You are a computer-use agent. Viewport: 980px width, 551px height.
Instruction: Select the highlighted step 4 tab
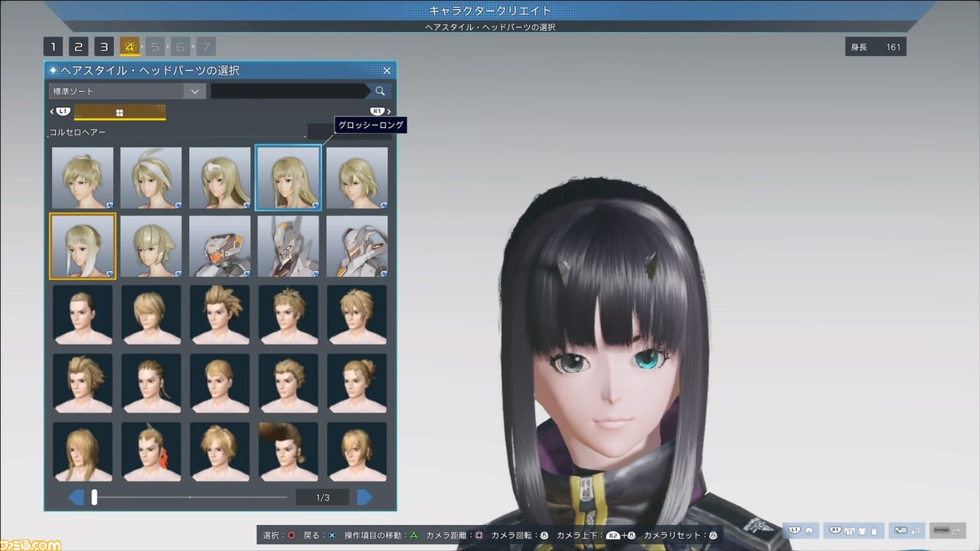(x=129, y=47)
